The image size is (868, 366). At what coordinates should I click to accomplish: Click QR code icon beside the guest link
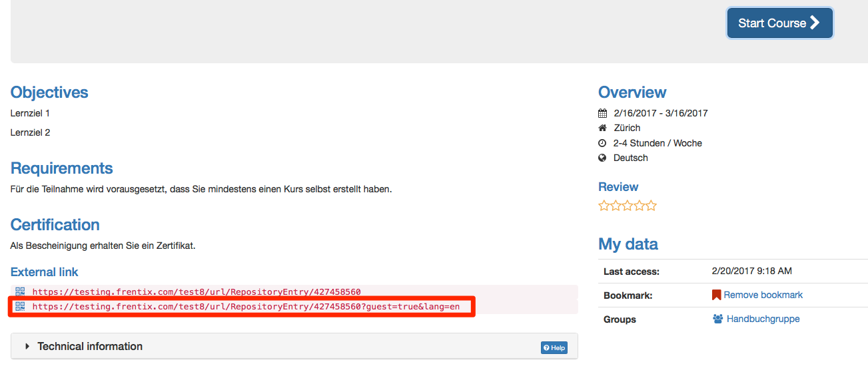click(x=20, y=307)
